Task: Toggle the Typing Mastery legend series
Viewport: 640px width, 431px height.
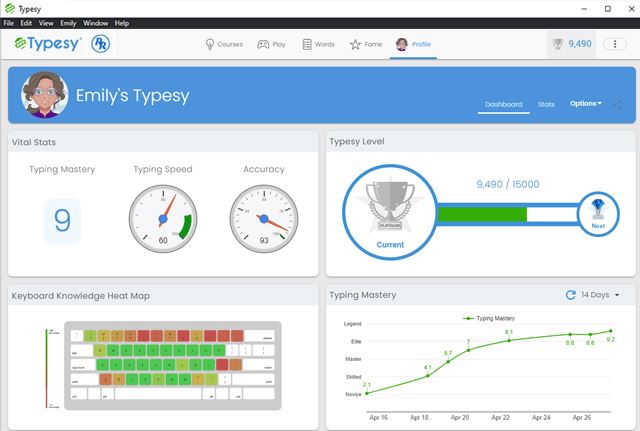Action: tap(488, 318)
